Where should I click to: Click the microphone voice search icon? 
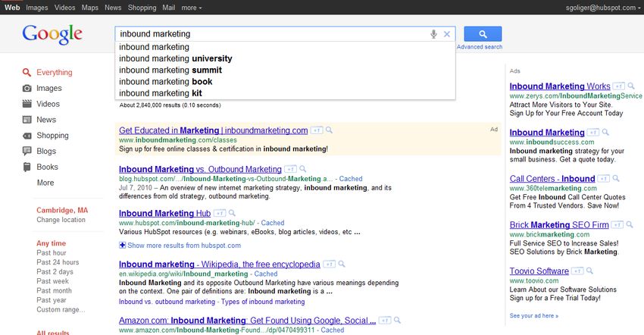(x=433, y=34)
